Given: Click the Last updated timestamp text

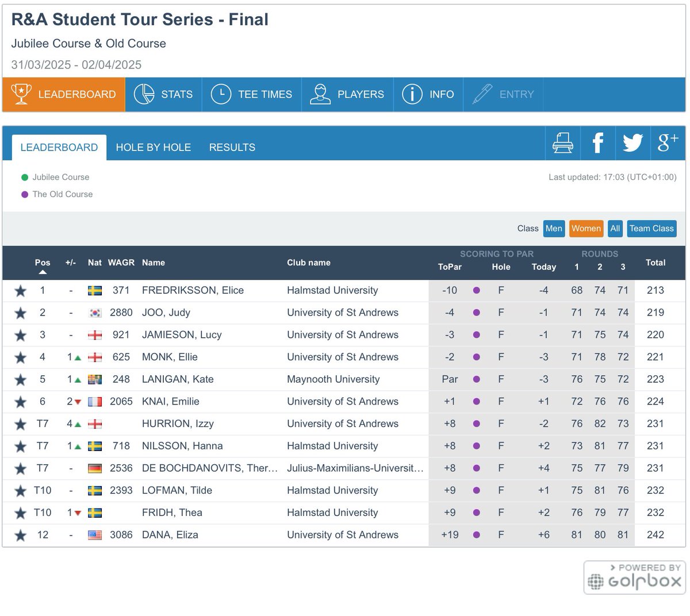Looking at the screenshot, I should [x=612, y=177].
